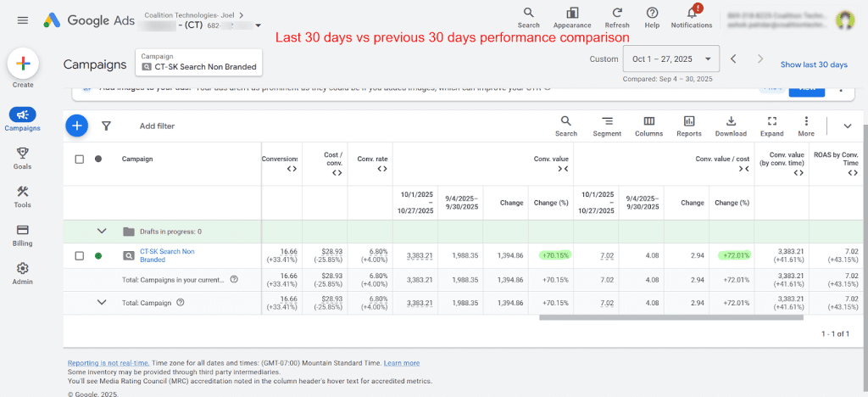Click the filter funnel icon
Image resolution: width=868 pixels, height=397 pixels.
coord(107,126)
